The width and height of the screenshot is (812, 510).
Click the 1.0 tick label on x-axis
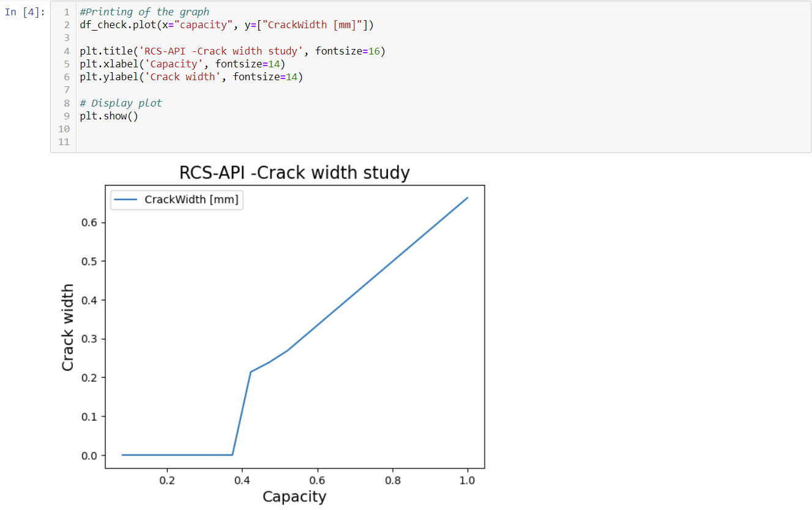tap(467, 480)
